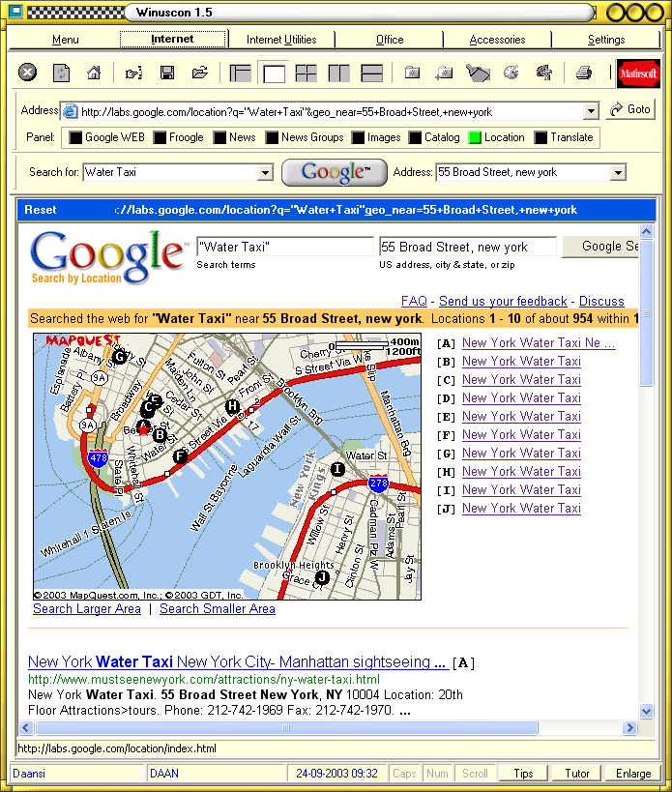Click map marker G on the MapQuest map
The image size is (672, 792).
click(x=119, y=357)
